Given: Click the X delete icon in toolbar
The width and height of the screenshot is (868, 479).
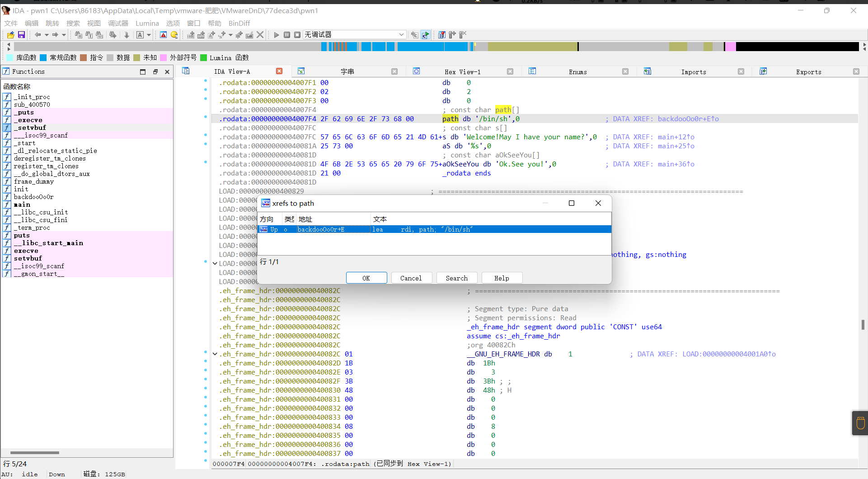Looking at the screenshot, I should pyautogui.click(x=260, y=35).
